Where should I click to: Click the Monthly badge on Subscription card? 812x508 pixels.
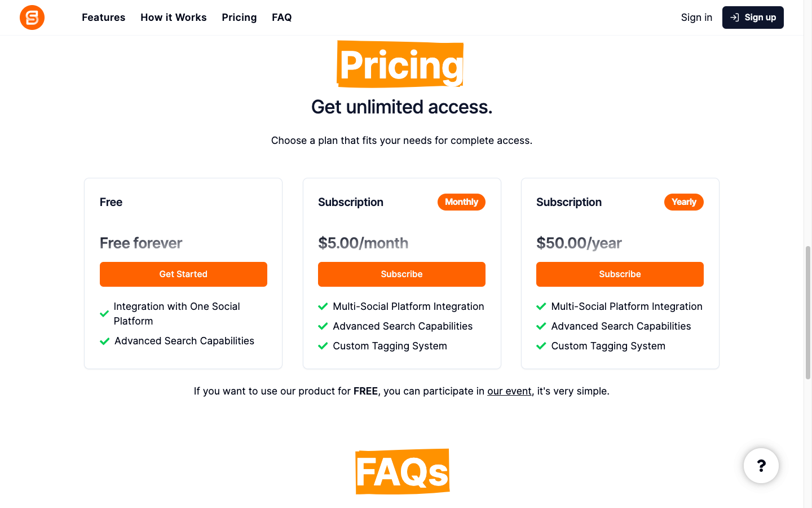click(461, 202)
